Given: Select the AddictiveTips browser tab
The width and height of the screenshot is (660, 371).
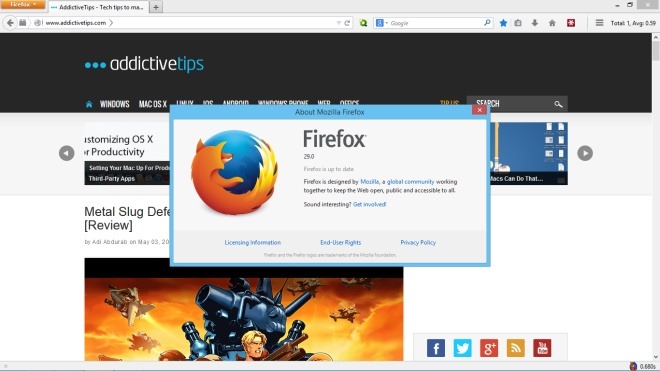Looking at the screenshot, I should [x=99, y=7].
